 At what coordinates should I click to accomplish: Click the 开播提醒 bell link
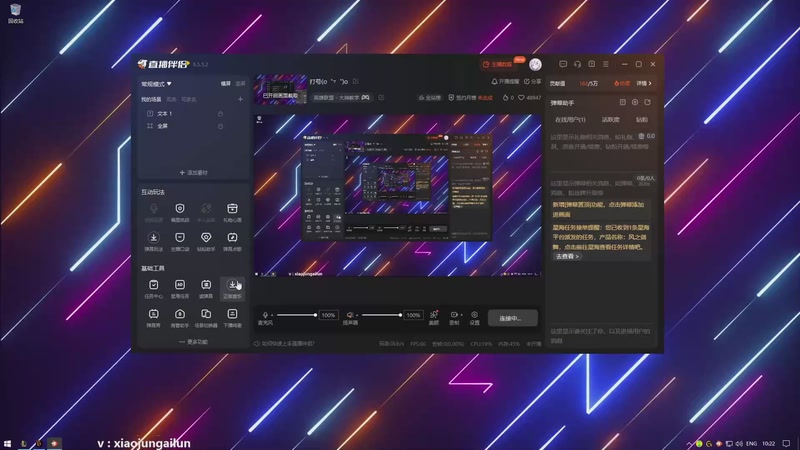point(505,82)
